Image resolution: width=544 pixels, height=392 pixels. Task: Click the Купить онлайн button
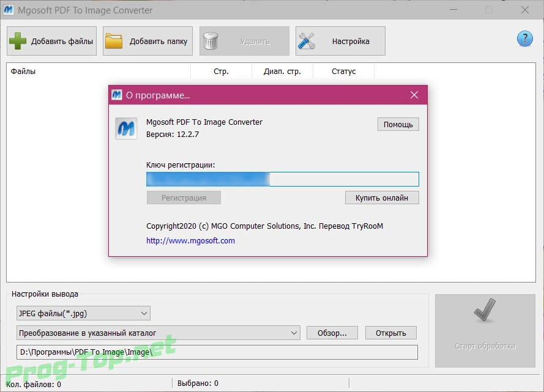coord(382,198)
